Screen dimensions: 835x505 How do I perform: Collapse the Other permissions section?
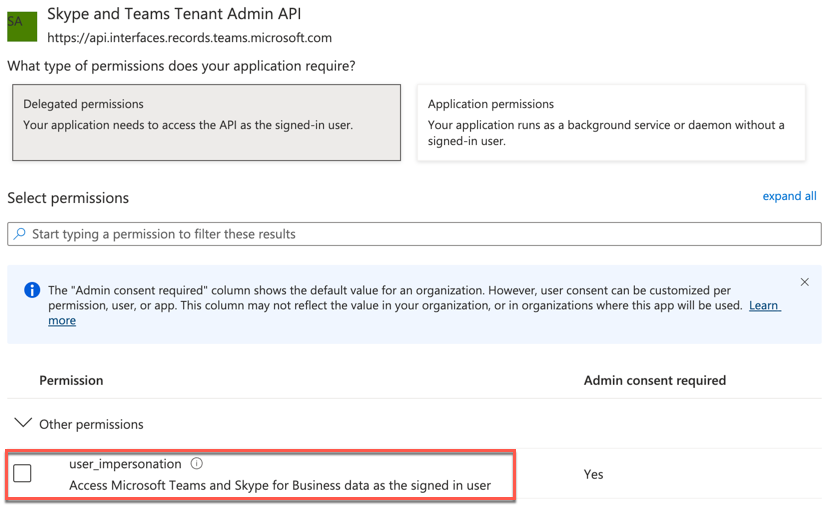23,423
